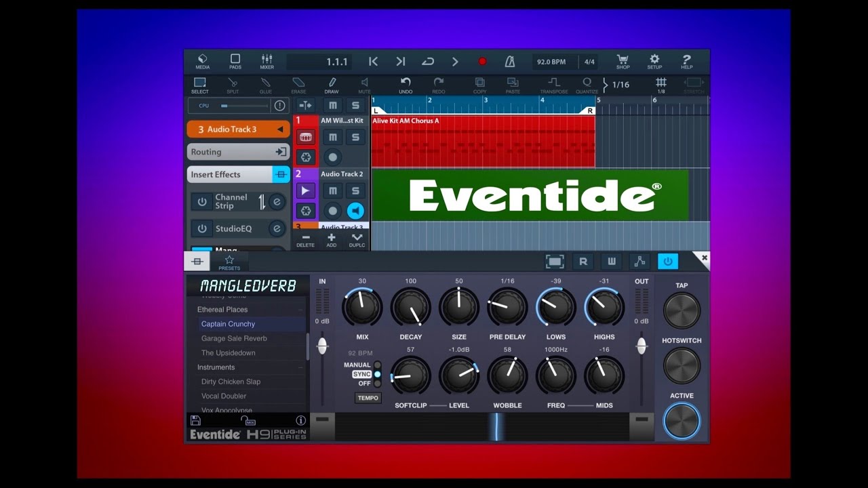This screenshot has height=488, width=868.
Task: Copy the selected event
Action: click(x=480, y=85)
